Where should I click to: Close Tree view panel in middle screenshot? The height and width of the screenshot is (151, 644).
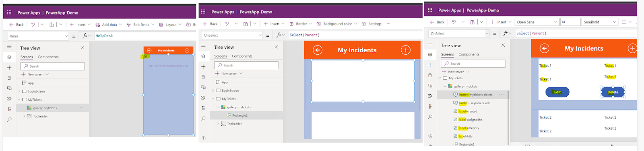[x=277, y=47]
